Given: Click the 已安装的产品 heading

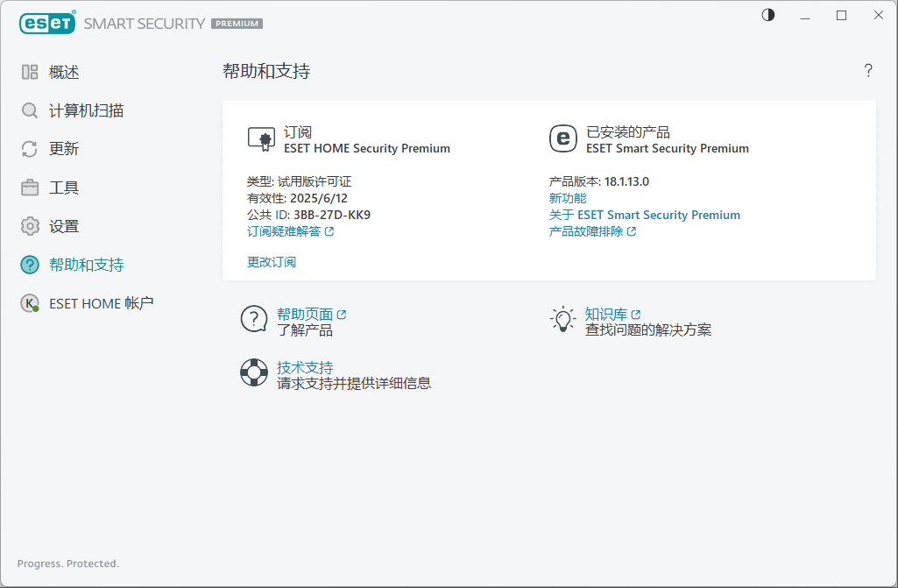Looking at the screenshot, I should [628, 132].
